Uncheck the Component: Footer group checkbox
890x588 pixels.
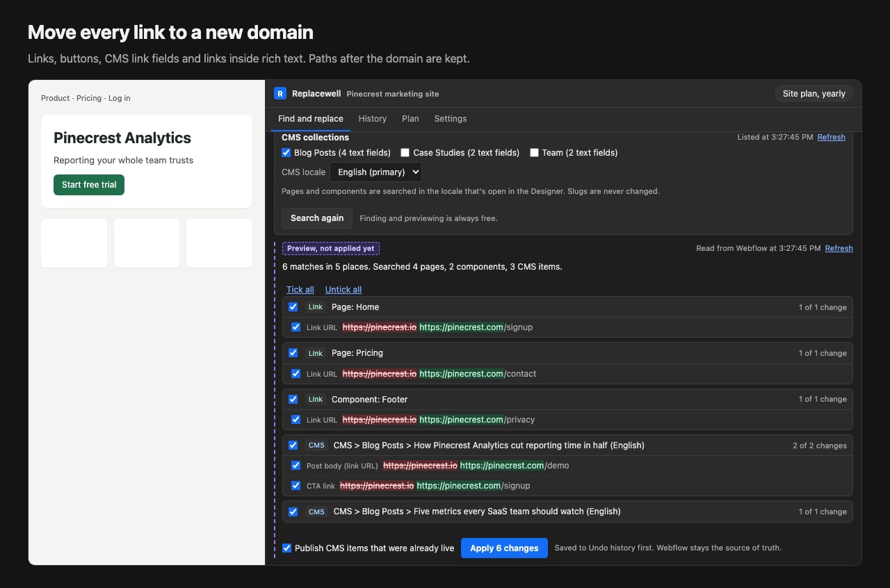pos(293,400)
